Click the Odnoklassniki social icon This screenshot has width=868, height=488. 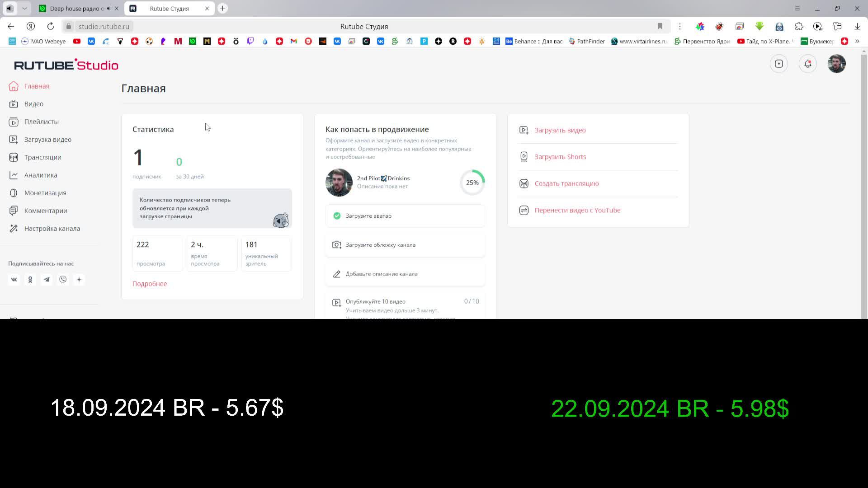click(30, 280)
